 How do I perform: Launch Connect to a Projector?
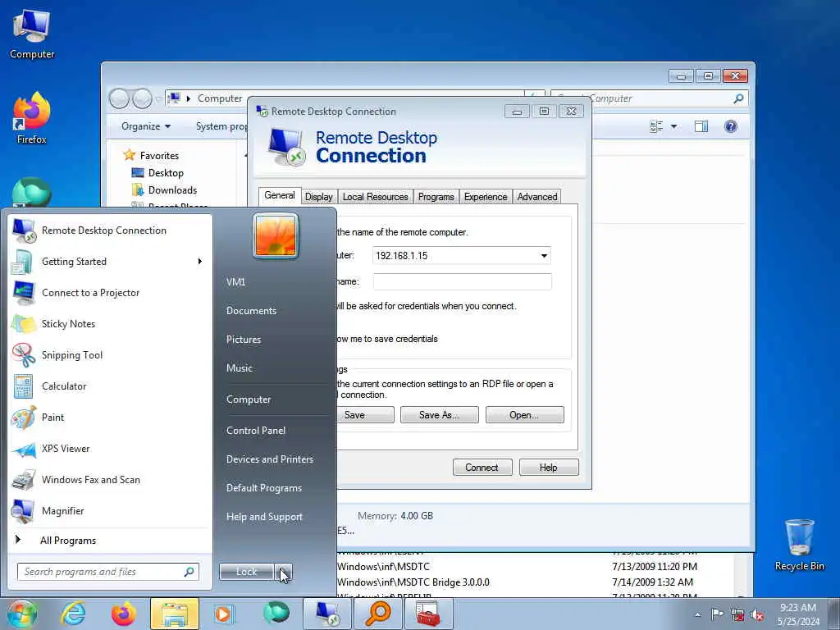(110, 293)
